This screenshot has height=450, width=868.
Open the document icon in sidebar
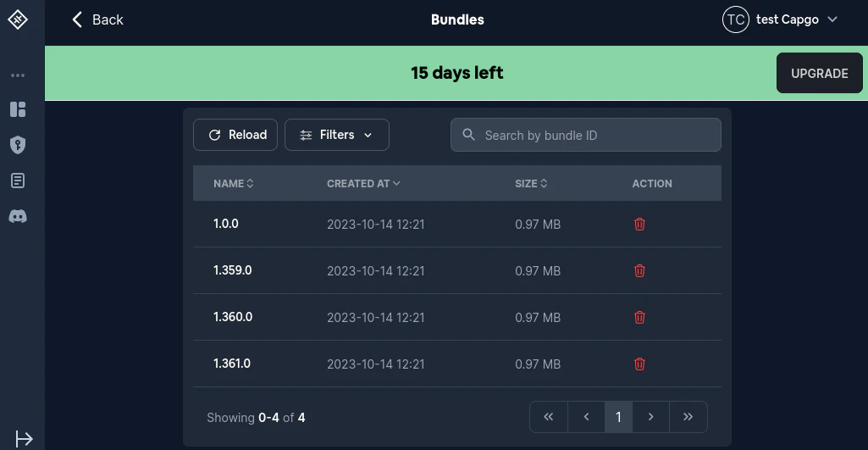pyautogui.click(x=18, y=181)
